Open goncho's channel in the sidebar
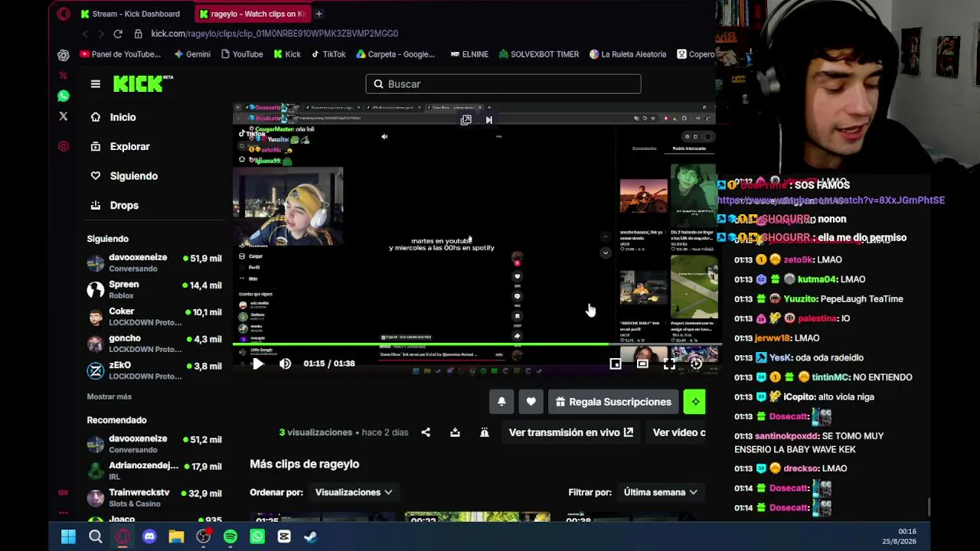980x551 pixels. coord(154,343)
